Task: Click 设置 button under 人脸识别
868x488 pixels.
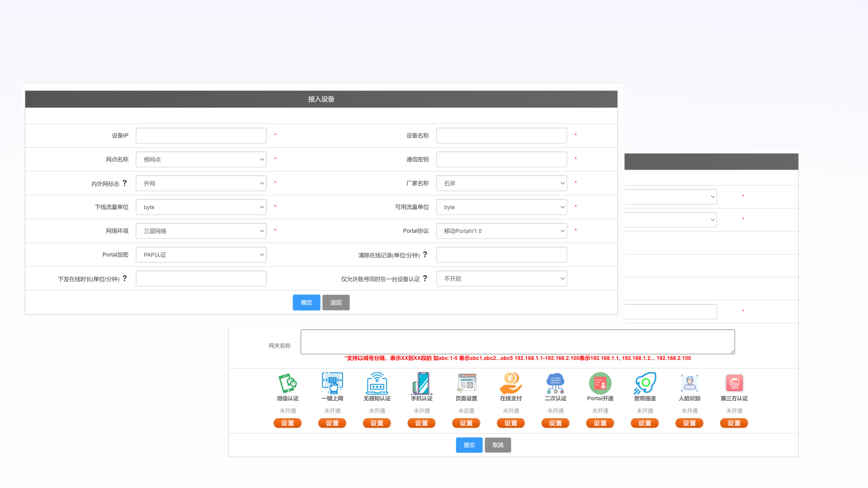Action: click(690, 423)
